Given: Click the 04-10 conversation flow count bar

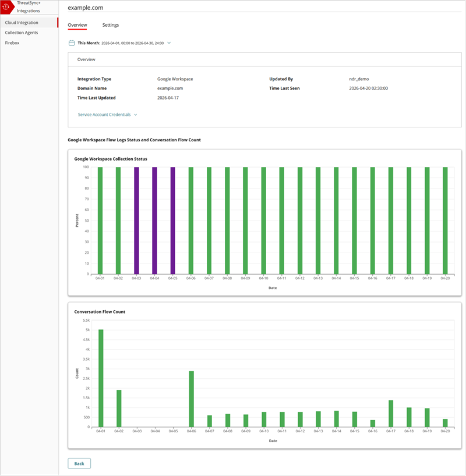Looking at the screenshot, I should (x=264, y=420).
